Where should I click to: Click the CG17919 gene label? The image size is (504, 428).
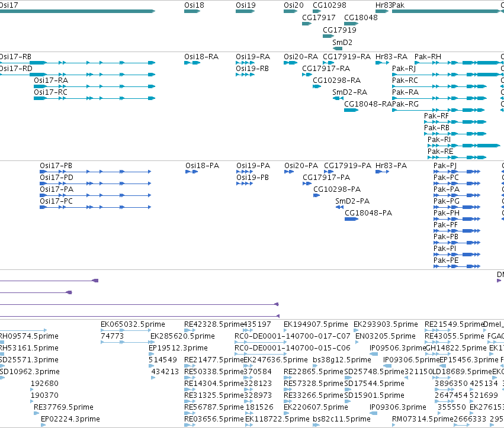pyautogui.click(x=340, y=30)
